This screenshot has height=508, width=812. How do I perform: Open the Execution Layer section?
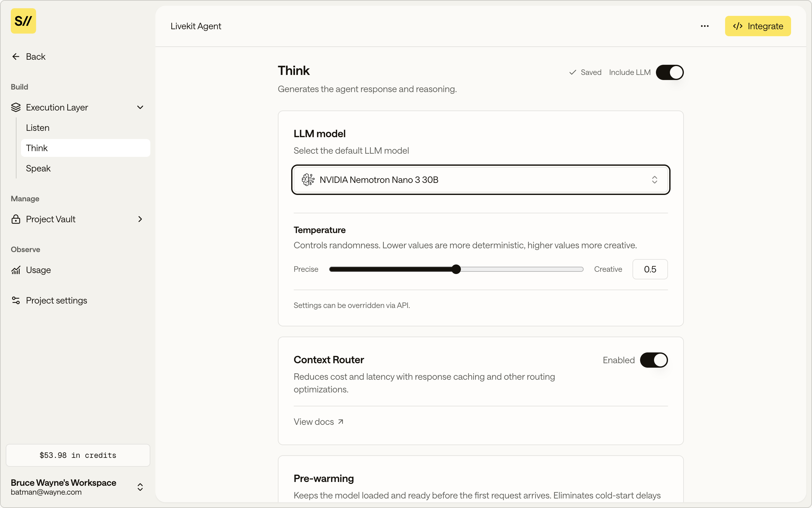(78, 107)
